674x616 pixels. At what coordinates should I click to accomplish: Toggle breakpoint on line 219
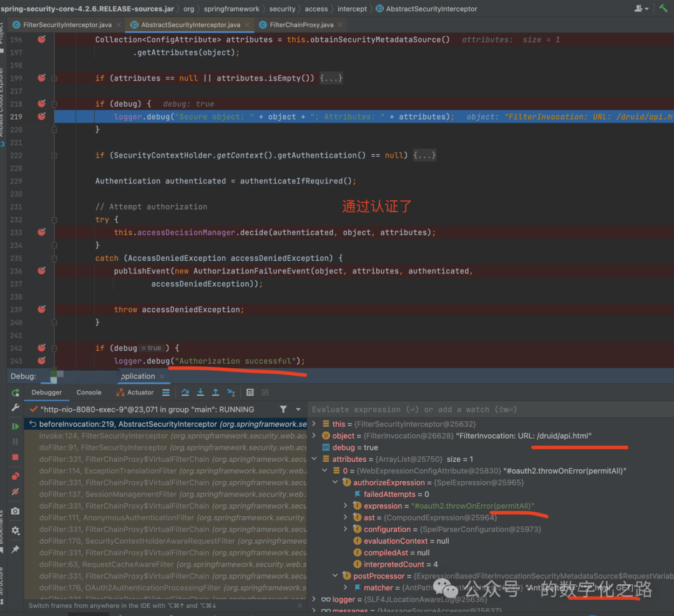click(x=42, y=116)
